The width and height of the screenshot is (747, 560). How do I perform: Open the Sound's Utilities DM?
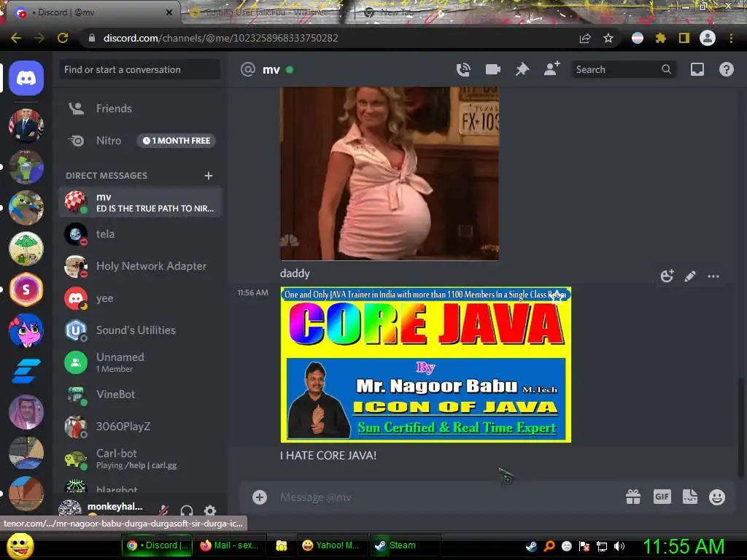(x=140, y=330)
